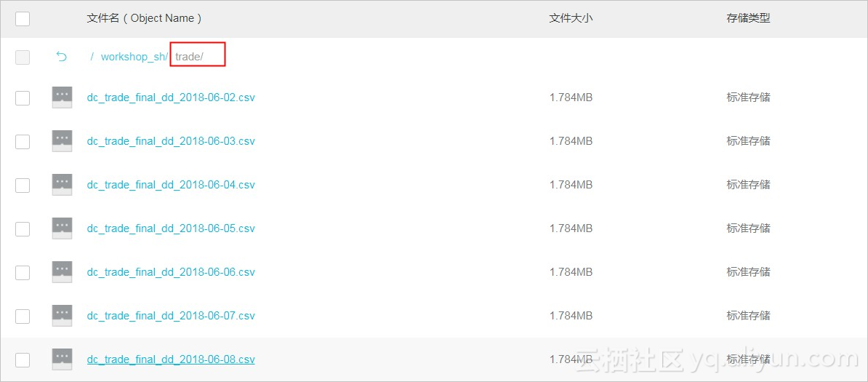Click file icon for dc_trade_final_dd_2018-06-04.csv

pos(62,185)
